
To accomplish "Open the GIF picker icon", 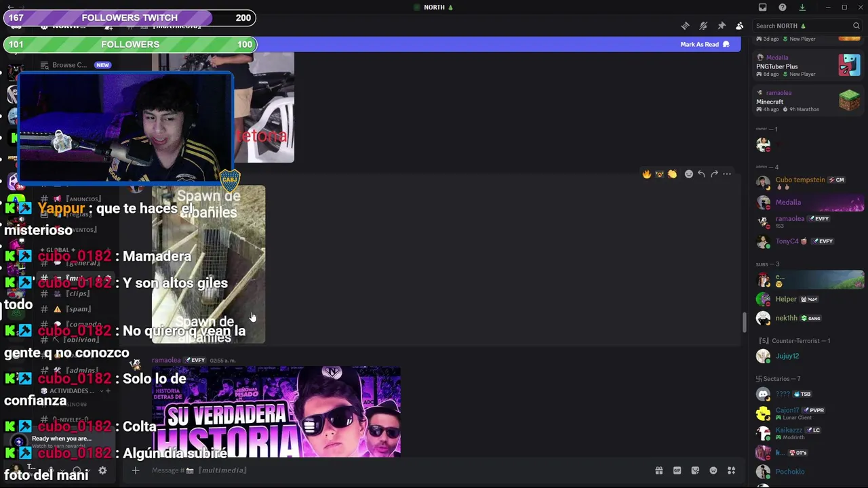I will click(x=677, y=470).
